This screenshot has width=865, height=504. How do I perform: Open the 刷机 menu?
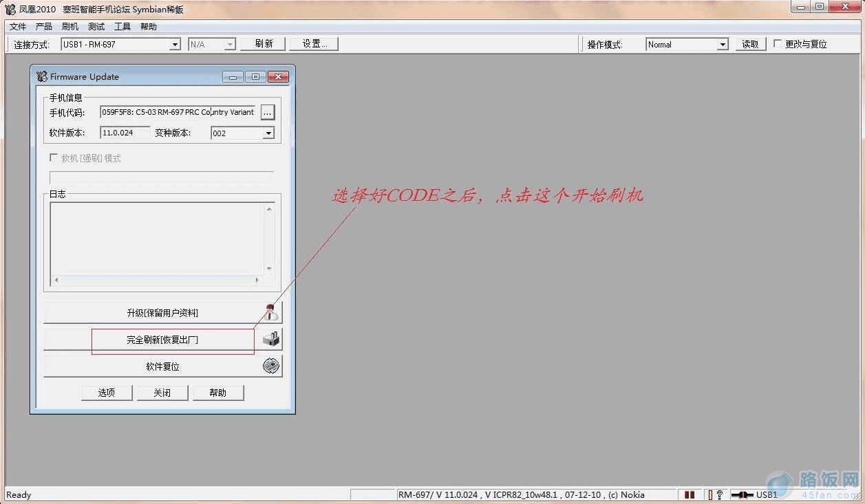pyautogui.click(x=70, y=27)
